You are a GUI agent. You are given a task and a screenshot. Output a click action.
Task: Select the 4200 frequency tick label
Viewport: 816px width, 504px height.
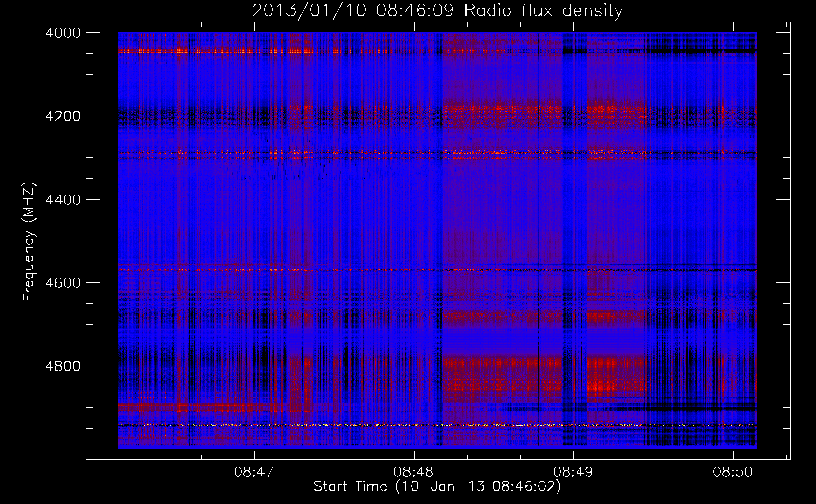pyautogui.click(x=63, y=116)
